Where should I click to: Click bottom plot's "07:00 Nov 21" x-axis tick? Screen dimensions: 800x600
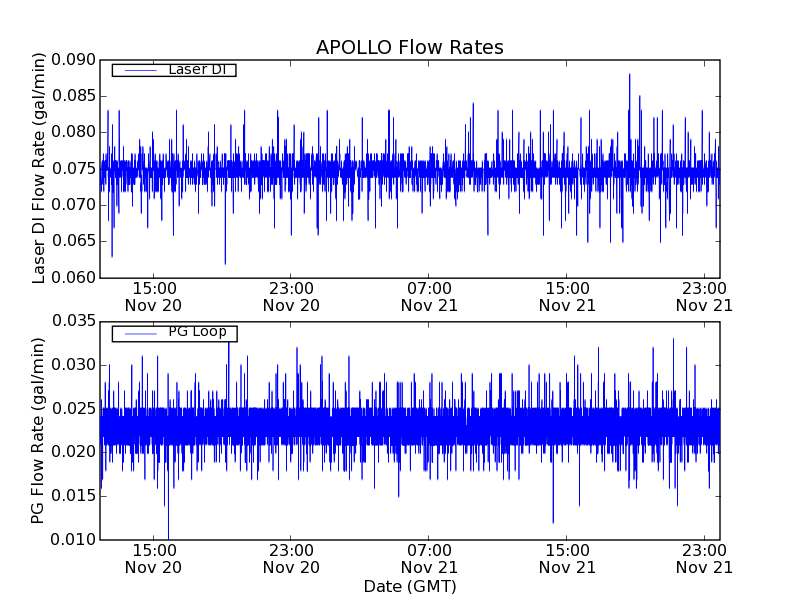tap(429, 558)
